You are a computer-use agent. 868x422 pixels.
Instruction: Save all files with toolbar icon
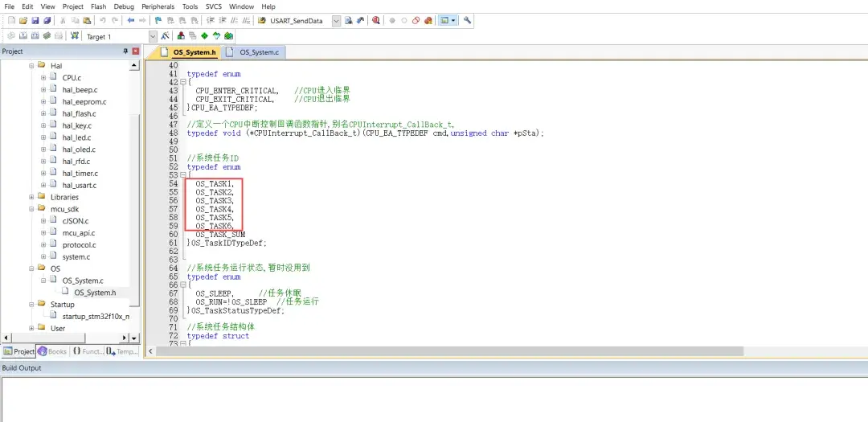[x=47, y=20]
